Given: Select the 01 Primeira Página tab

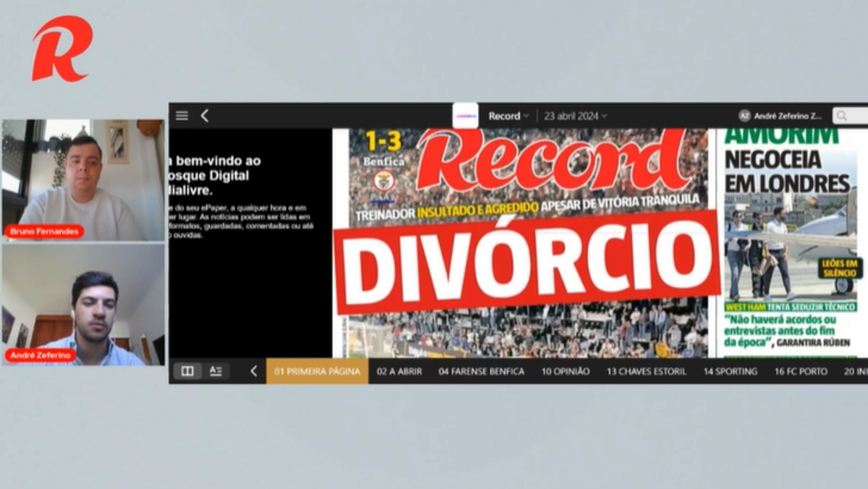Looking at the screenshot, I should (317, 371).
